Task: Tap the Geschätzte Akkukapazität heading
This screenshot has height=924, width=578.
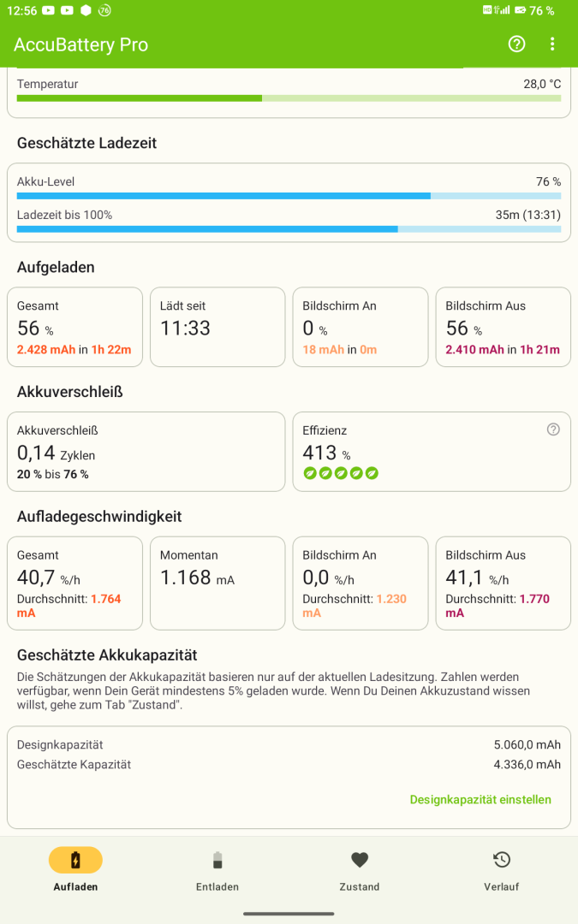Action: click(x=107, y=655)
